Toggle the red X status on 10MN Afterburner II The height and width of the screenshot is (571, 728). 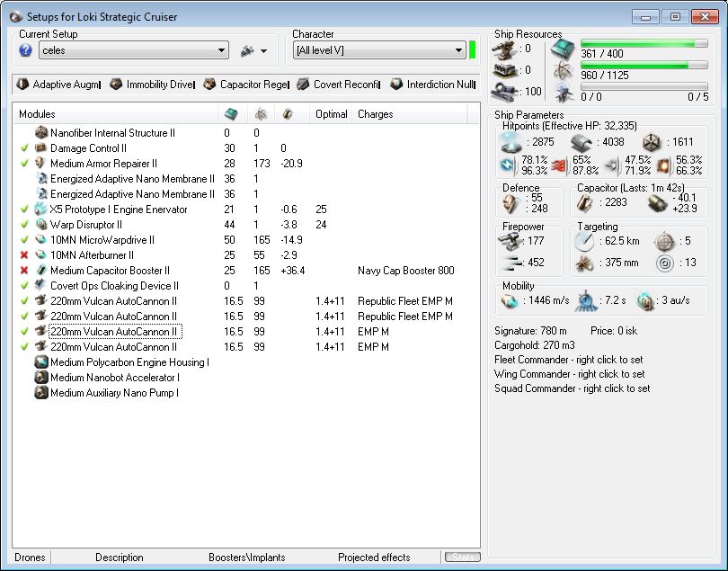click(24, 255)
